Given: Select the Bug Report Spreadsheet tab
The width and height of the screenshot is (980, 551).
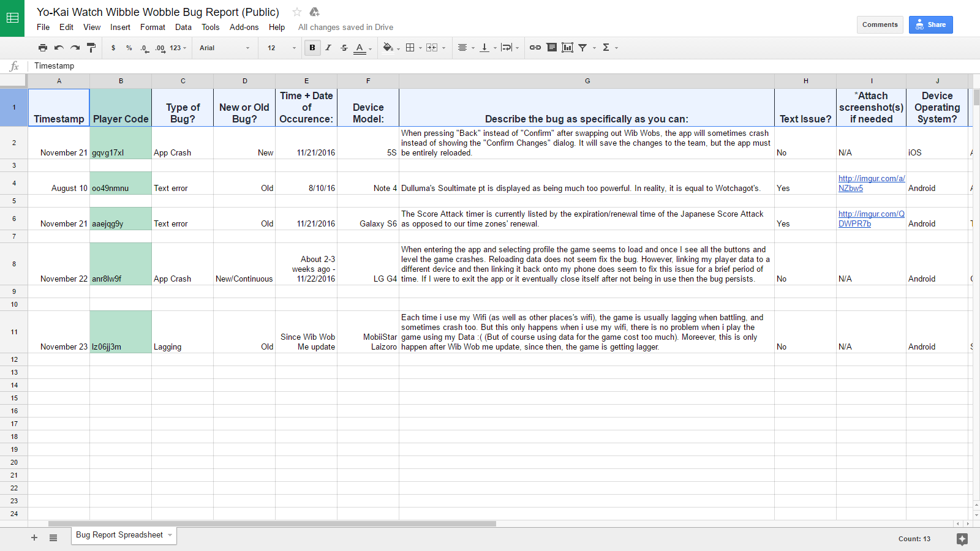Looking at the screenshot, I should (x=119, y=535).
